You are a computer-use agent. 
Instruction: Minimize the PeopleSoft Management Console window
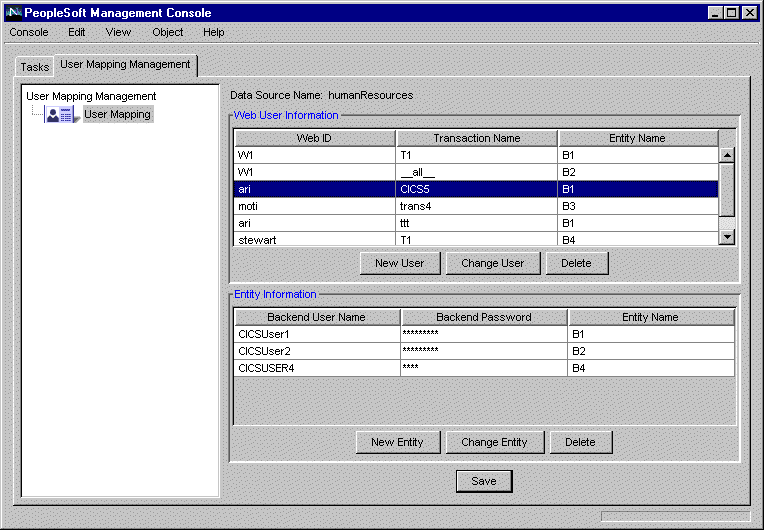715,13
